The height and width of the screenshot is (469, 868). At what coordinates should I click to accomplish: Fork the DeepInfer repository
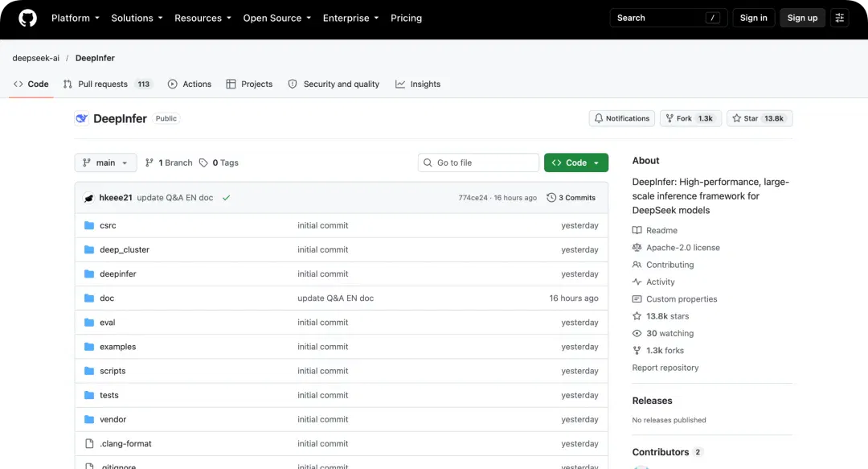[x=690, y=118]
